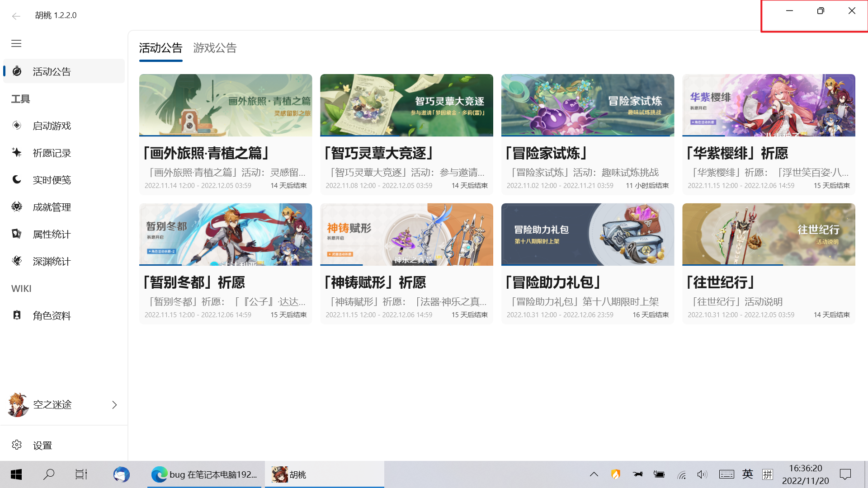Click the 空之迷途 account name
Viewport: 868px width, 488px height.
click(52, 405)
